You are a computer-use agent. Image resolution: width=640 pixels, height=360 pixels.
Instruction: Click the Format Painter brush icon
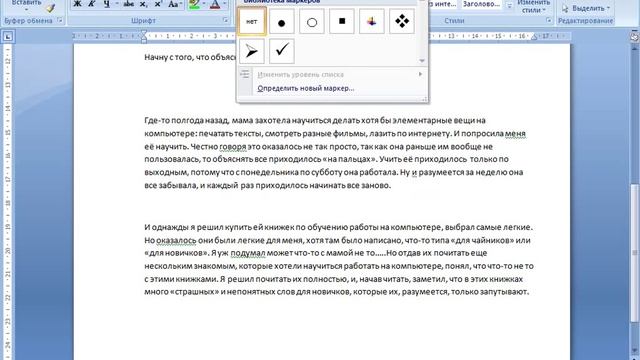[50, 7]
